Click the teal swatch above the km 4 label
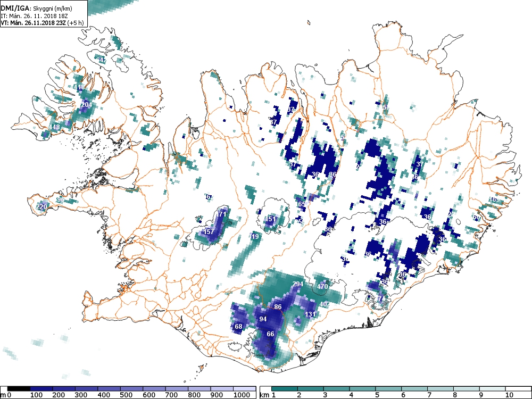 click(362, 389)
